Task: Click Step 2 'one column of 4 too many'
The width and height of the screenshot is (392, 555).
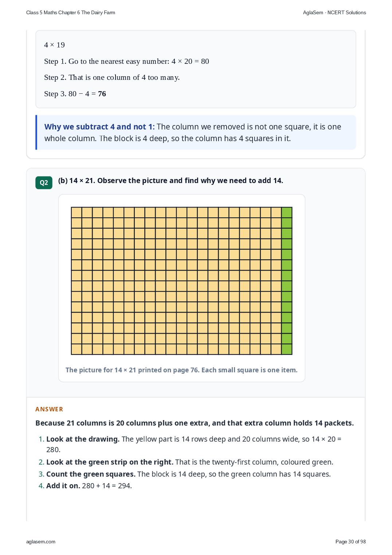Action: coord(112,77)
